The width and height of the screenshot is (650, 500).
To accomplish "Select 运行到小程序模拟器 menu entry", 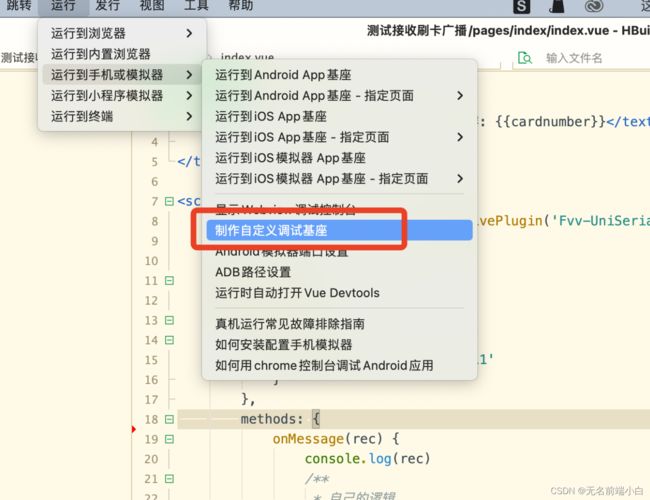I will point(122,95).
